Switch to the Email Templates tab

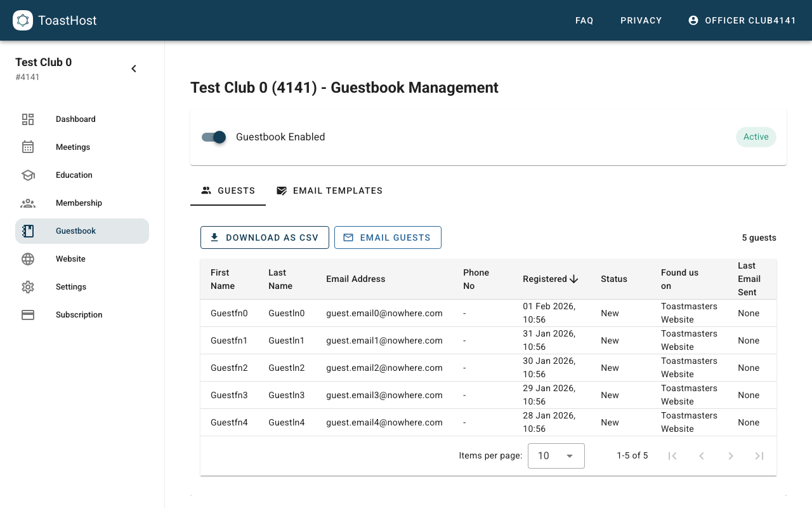(329, 190)
